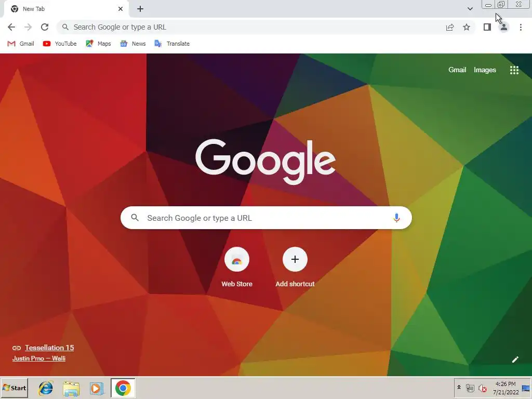This screenshot has height=399, width=532.
Task: Click the Chrome taskbar icon
Action: (x=123, y=388)
